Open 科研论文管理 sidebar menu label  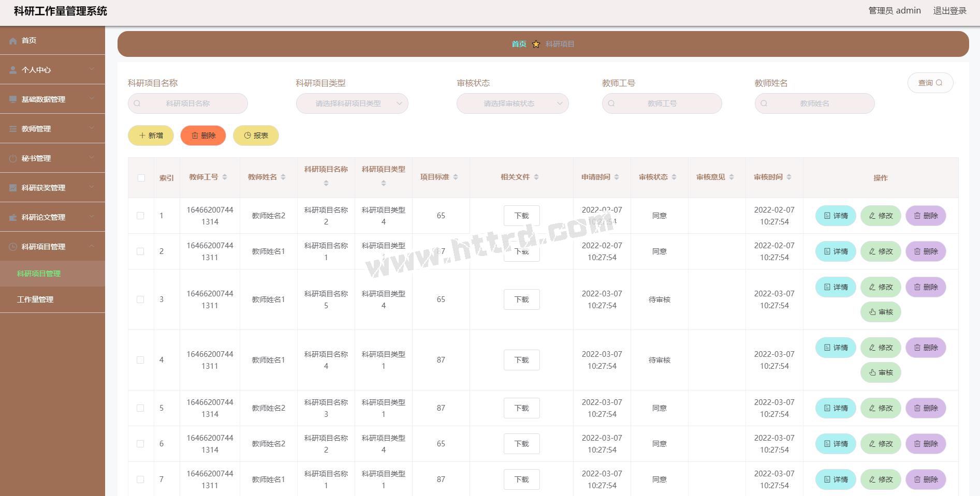point(43,217)
